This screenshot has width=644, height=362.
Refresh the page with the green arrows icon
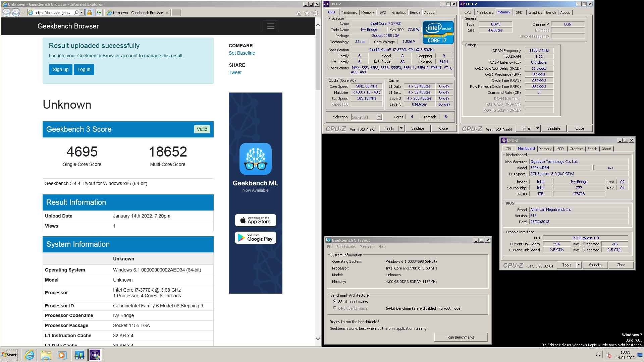pyautogui.click(x=99, y=12)
